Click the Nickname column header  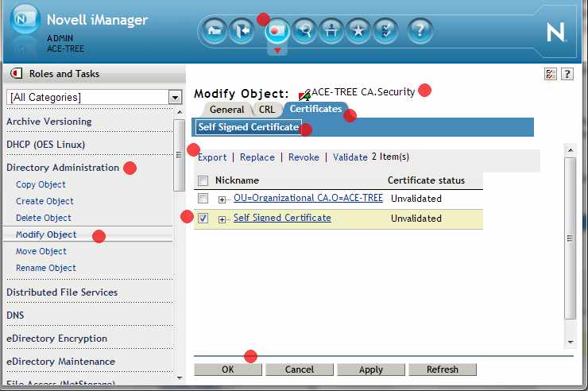pyautogui.click(x=237, y=180)
